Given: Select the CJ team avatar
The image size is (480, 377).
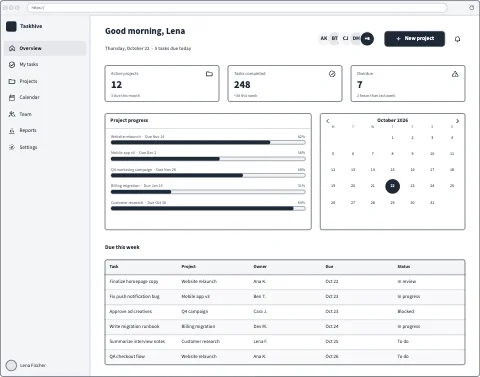Looking at the screenshot, I should [345, 38].
